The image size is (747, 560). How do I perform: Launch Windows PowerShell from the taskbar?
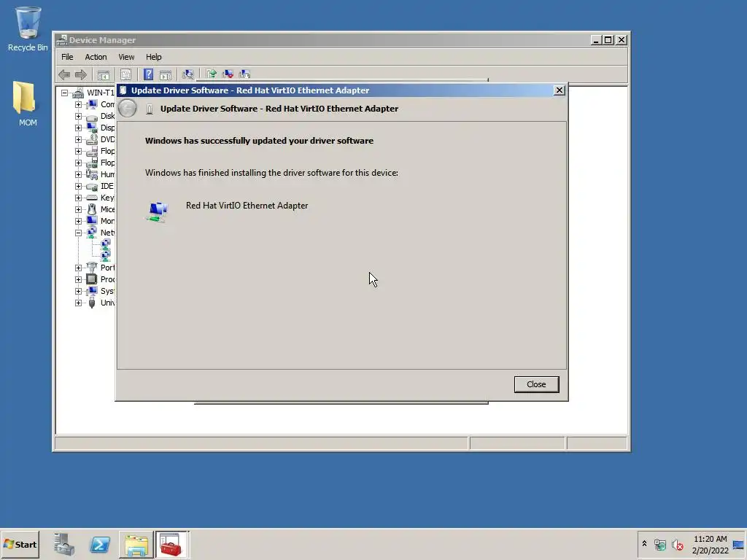[x=100, y=544]
